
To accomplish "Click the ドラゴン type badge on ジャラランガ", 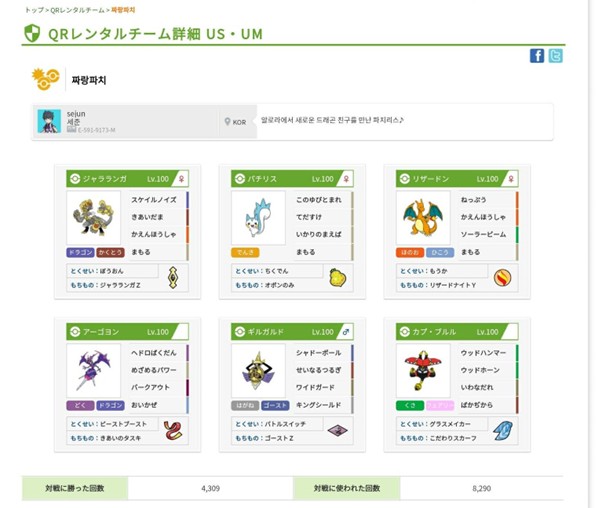I will [81, 253].
